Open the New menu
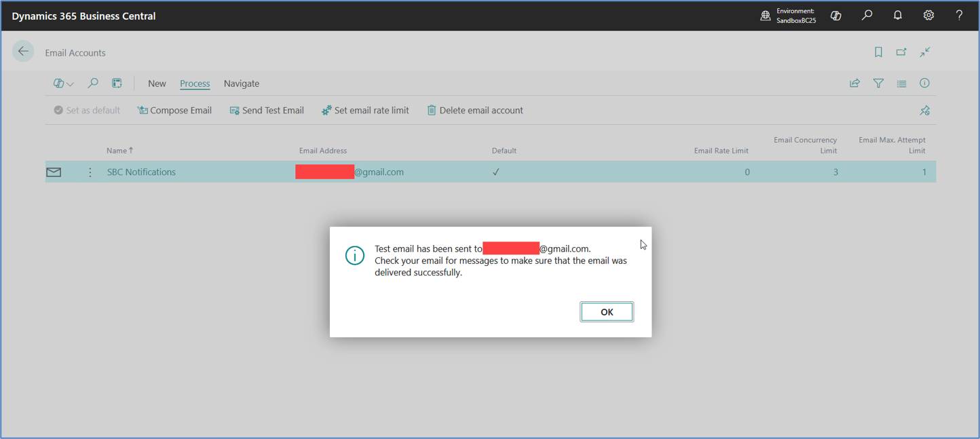980x439 pixels. coord(157,83)
